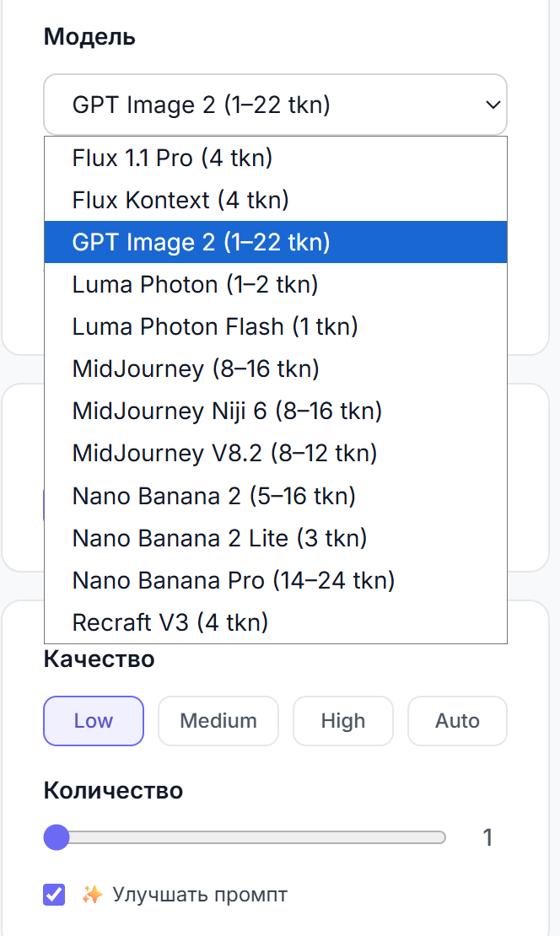Select Nano Banana Pro model
The image size is (560, 936).
276,581
